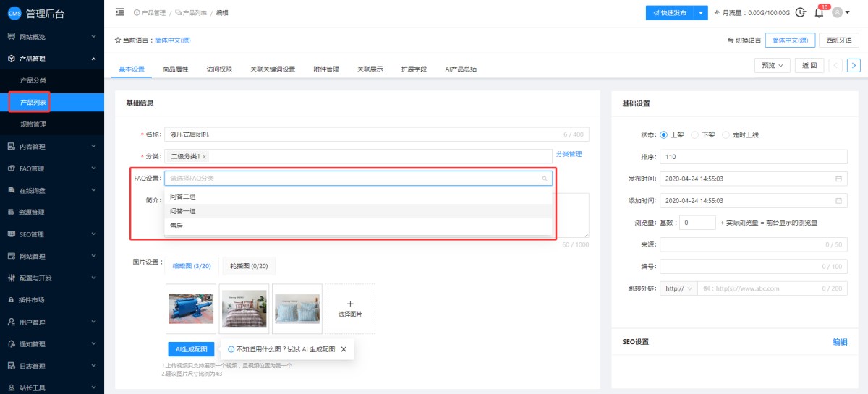This screenshot has height=394, width=868.
Task: Close the AI 生成配图 tooltip
Action: point(344,349)
